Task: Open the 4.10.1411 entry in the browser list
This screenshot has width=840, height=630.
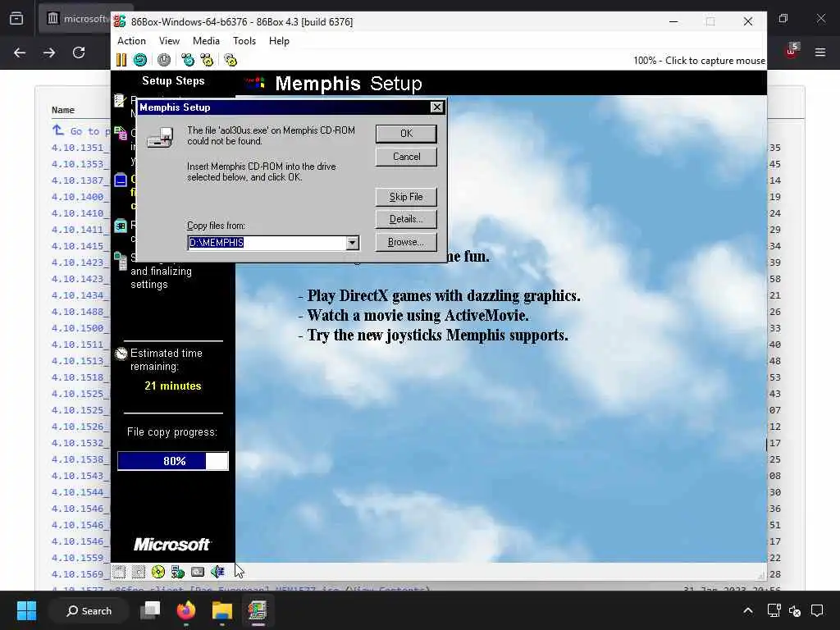Action: coord(80,230)
